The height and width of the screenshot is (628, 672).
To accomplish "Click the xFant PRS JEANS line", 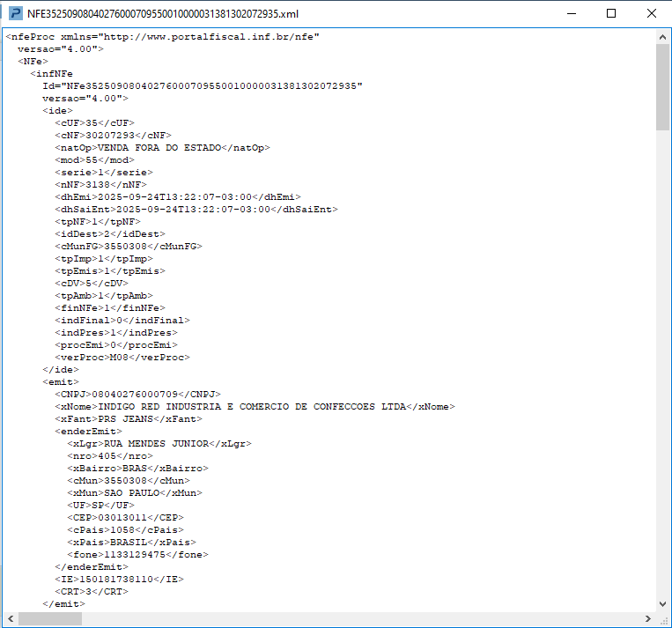I will [x=128, y=419].
